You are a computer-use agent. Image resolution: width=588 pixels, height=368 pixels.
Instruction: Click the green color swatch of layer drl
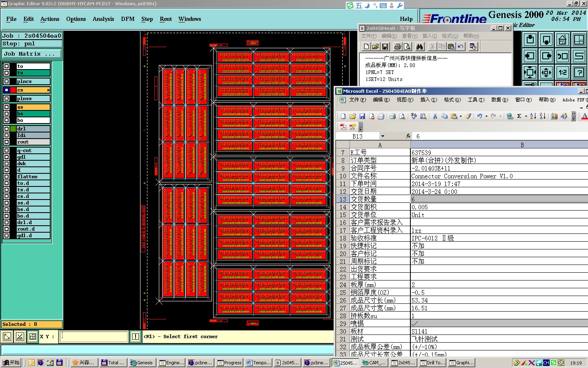pos(13,129)
